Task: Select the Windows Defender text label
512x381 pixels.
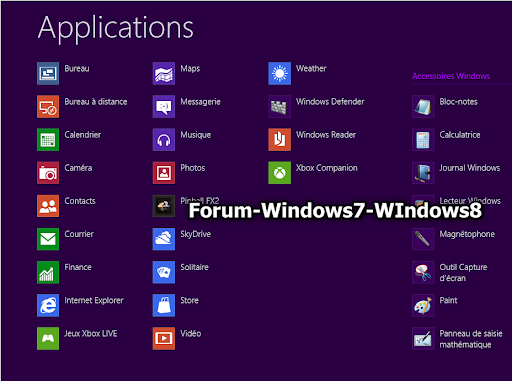Action: pyautogui.click(x=330, y=102)
